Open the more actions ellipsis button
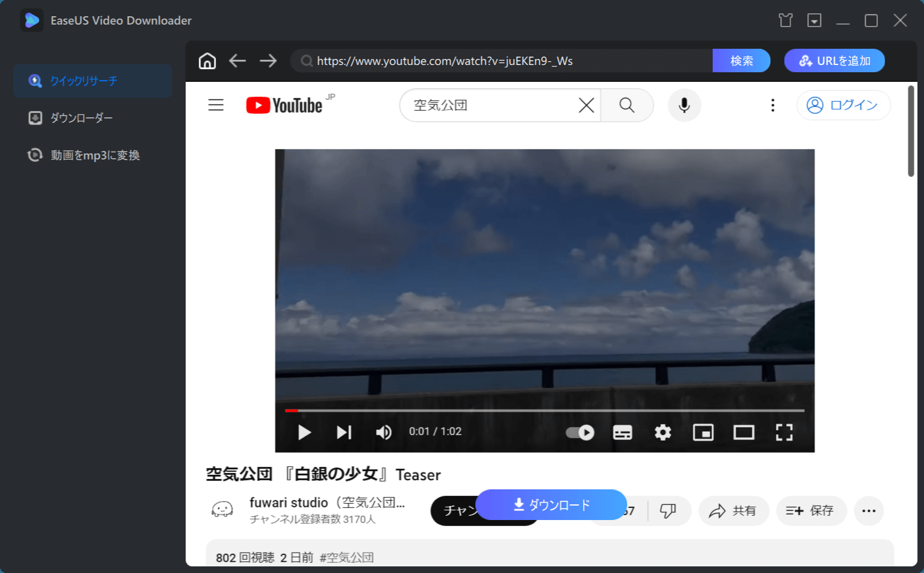Screen dimensions: 924x573 pos(869,511)
